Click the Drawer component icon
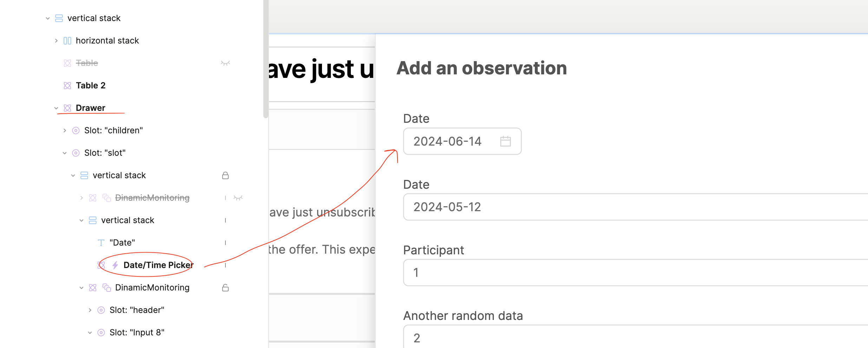Image resolution: width=868 pixels, height=348 pixels. (x=67, y=108)
